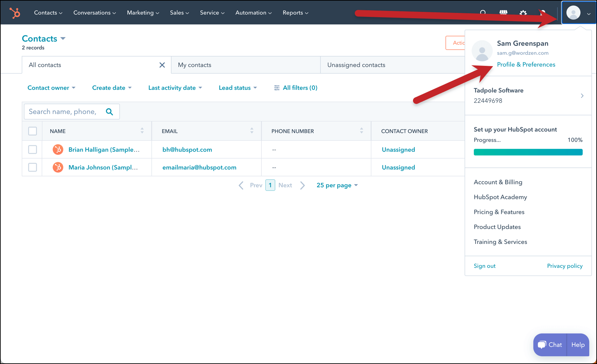This screenshot has height=364, width=597.
Task: Open Training & Services
Action: click(x=500, y=242)
